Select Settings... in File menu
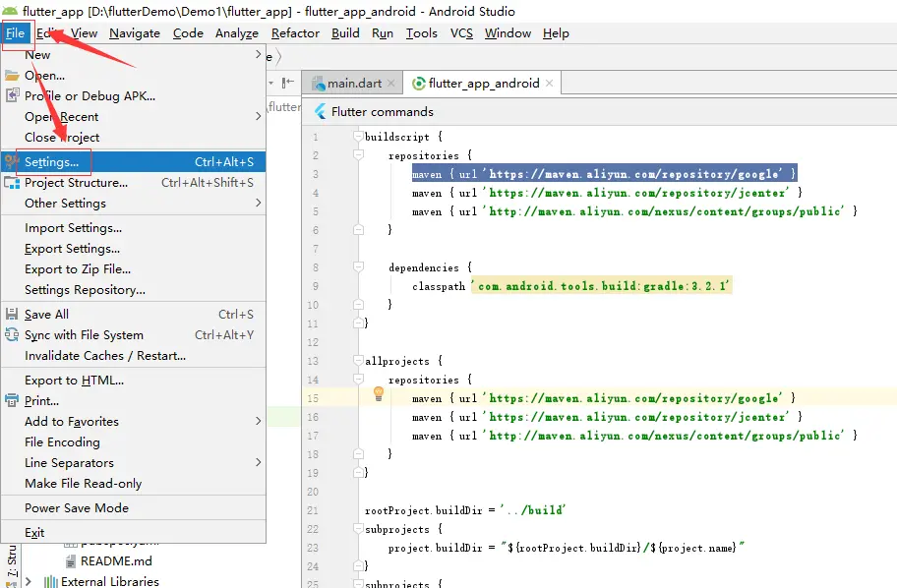Viewport: 897px width, 588px height. click(134, 162)
